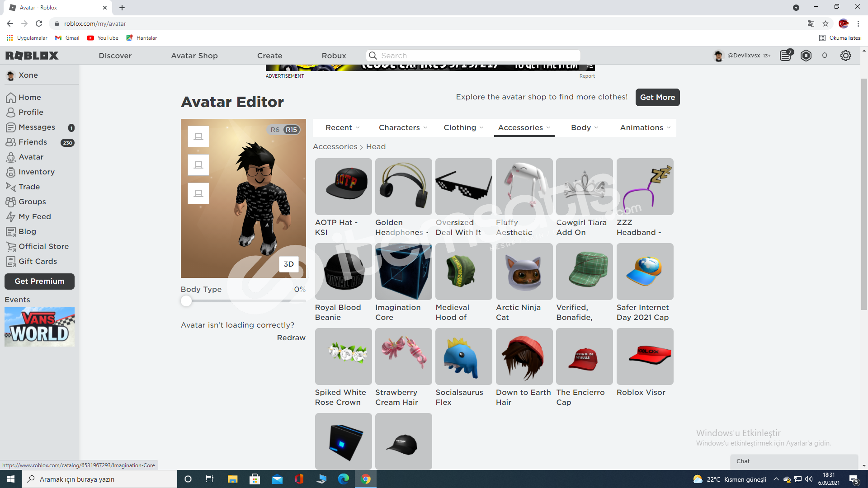Open Messages from the sidebar

pos(37,127)
